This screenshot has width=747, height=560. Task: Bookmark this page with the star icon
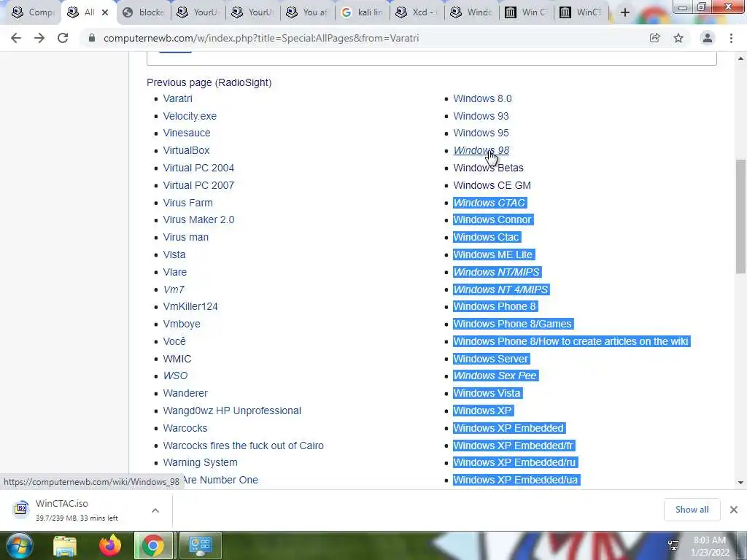[678, 38]
